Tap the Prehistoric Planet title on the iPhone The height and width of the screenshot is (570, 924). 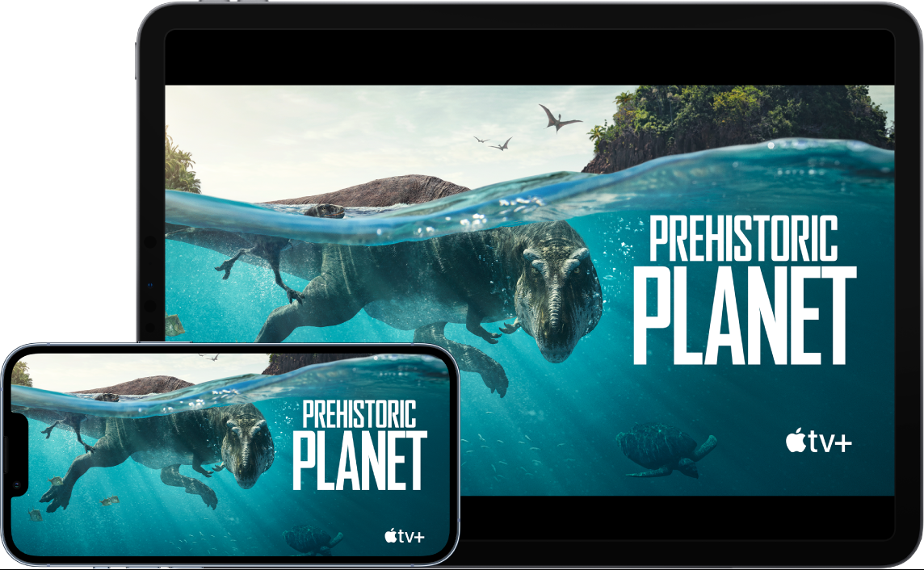(x=359, y=445)
